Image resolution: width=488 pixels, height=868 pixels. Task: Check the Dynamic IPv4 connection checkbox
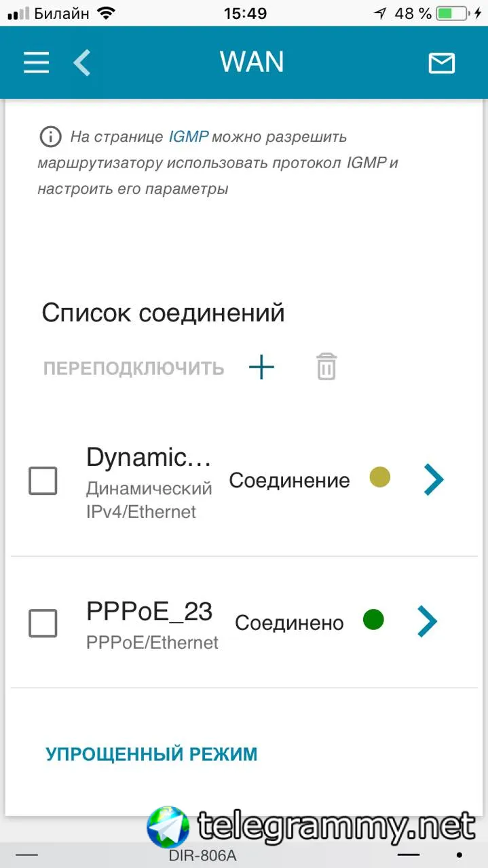coord(43,481)
